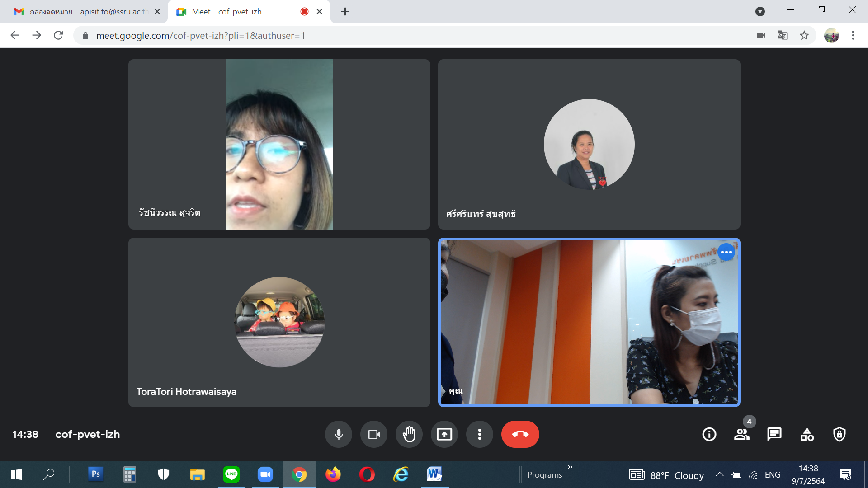Click the camera permission icon in address bar
Viewport: 868px width, 488px height.
761,35
